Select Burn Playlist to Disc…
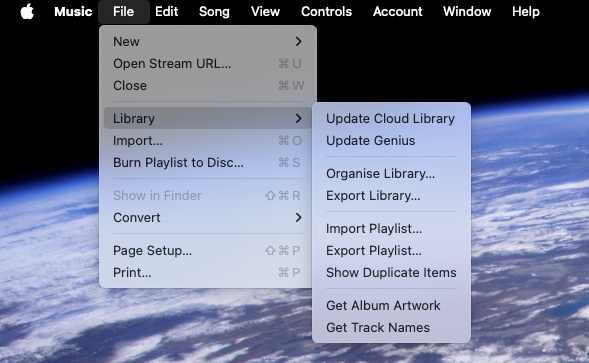Viewport: 589px width, 363px height. [208, 162]
